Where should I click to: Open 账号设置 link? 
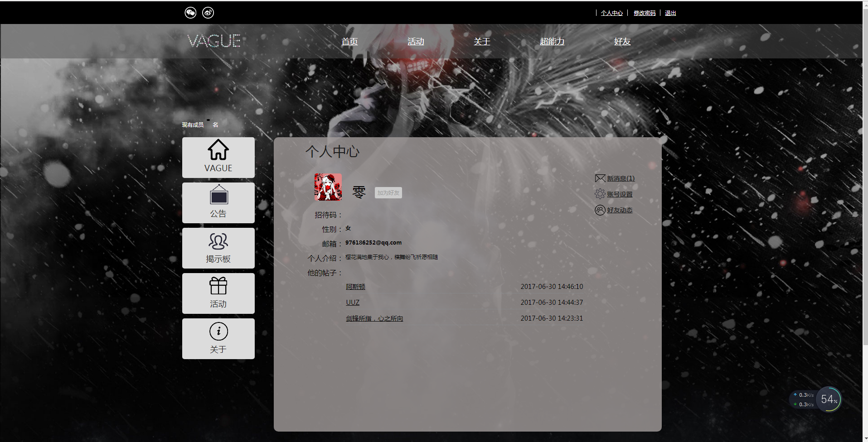(x=620, y=194)
